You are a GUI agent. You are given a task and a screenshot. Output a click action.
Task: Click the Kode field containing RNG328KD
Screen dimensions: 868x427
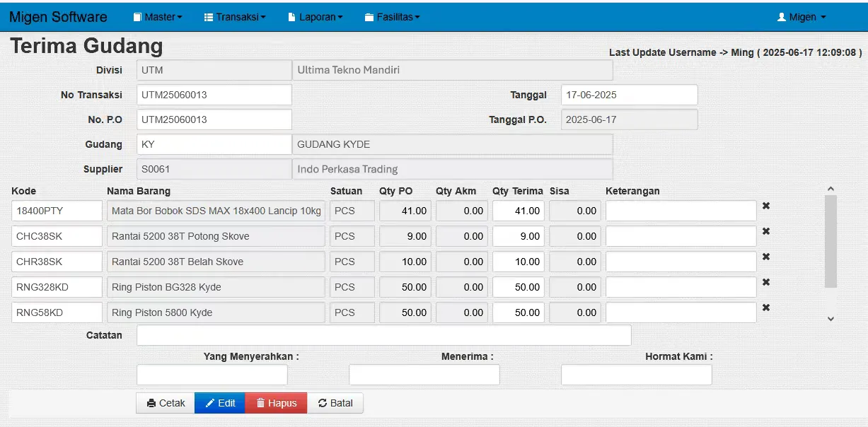(57, 287)
